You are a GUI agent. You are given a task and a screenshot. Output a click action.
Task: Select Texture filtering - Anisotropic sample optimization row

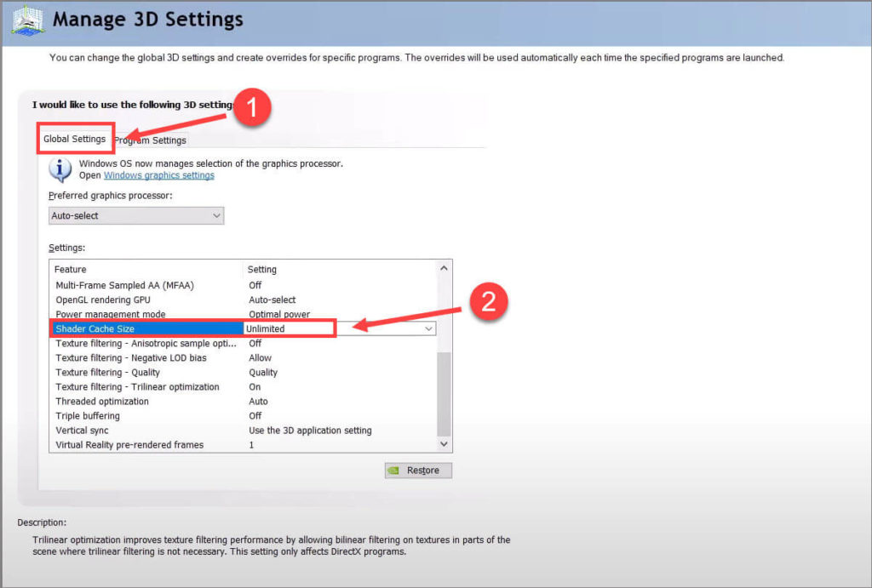click(244, 344)
